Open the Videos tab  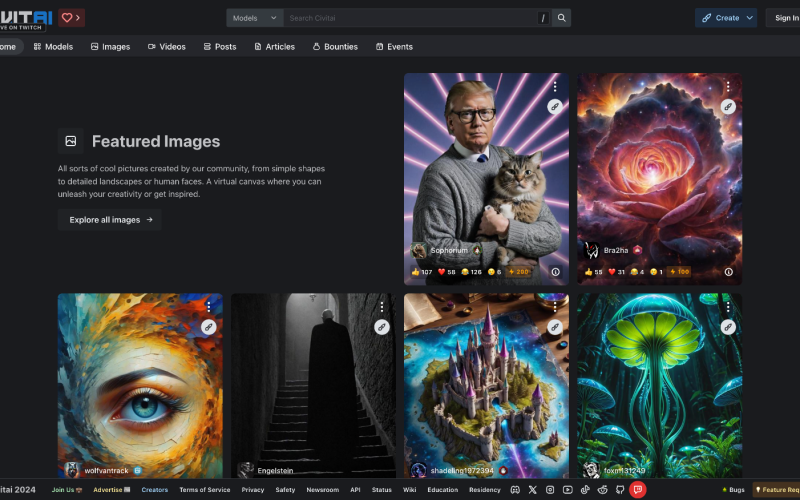point(167,46)
